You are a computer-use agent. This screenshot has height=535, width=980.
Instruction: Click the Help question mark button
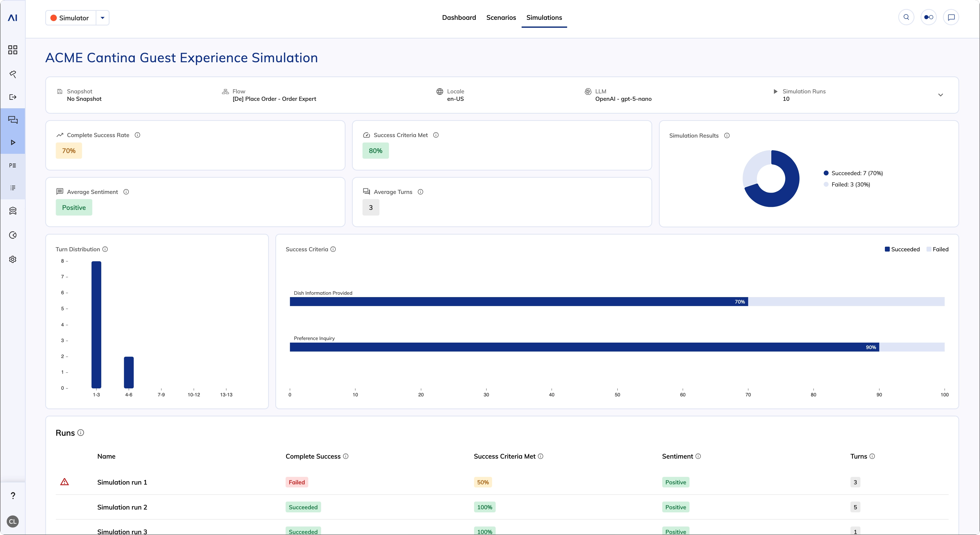click(13, 495)
